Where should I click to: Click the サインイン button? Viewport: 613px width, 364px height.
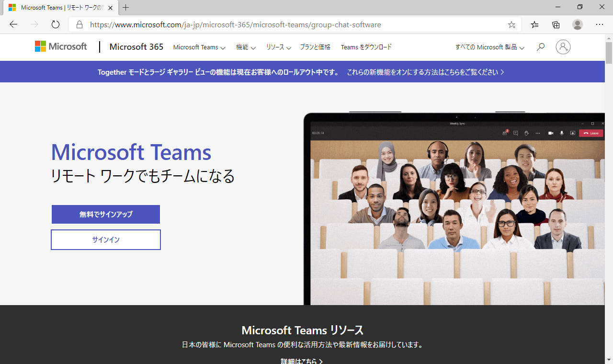(106, 240)
